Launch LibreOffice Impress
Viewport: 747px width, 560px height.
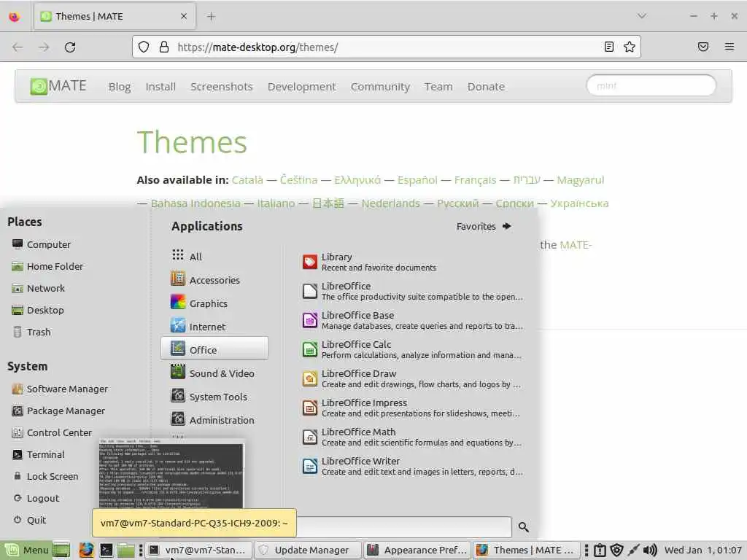pos(413,408)
